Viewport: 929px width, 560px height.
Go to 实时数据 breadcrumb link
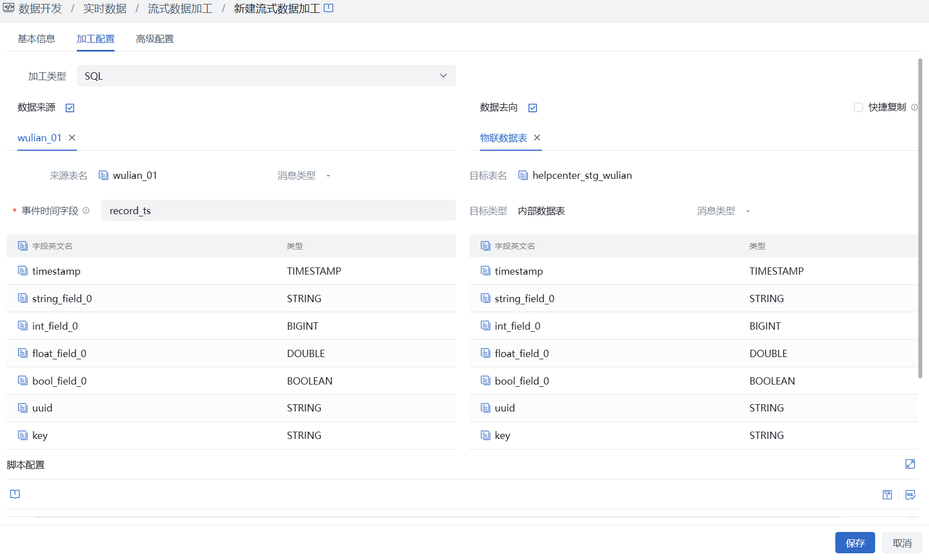(105, 8)
